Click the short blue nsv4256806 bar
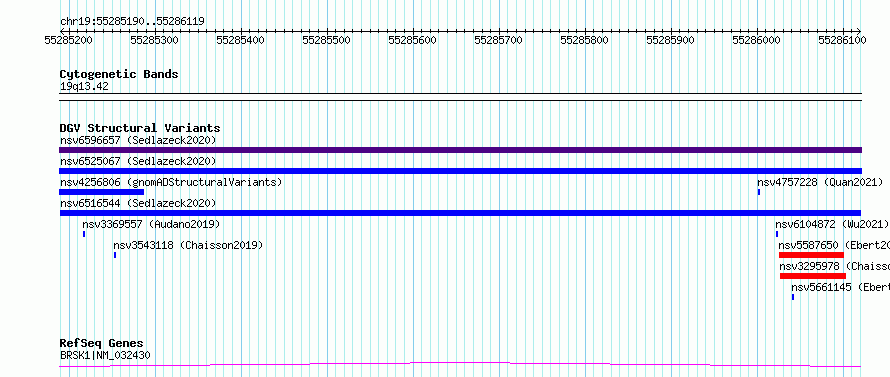Image resolution: width=890 pixels, height=377 pixels. click(102, 192)
